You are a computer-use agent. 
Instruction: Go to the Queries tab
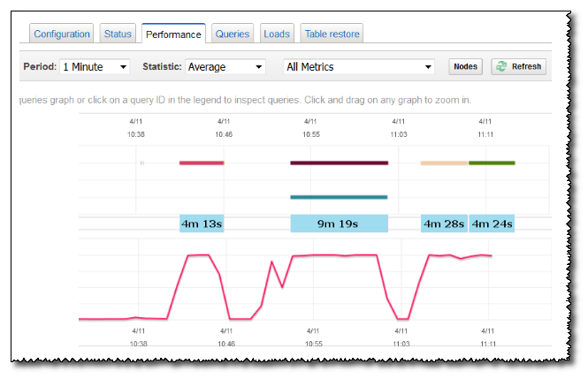click(233, 34)
